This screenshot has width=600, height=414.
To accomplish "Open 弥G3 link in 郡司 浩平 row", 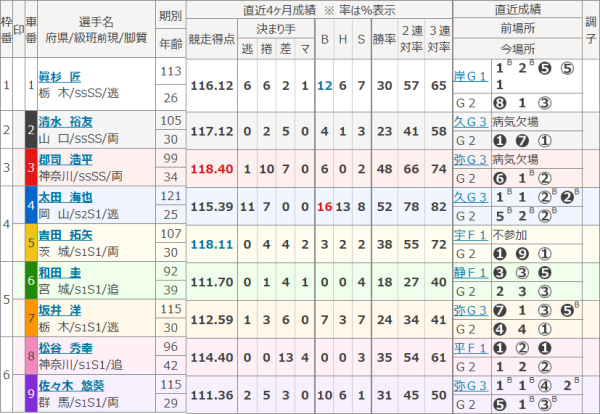I will point(470,160).
